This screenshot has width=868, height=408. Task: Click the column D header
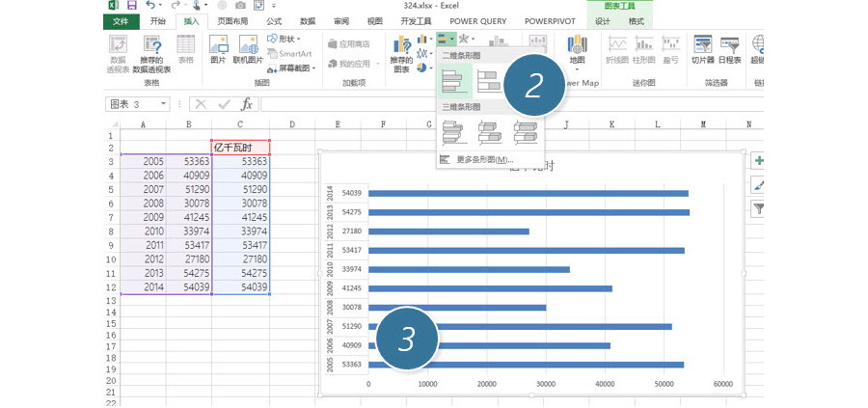(291, 125)
